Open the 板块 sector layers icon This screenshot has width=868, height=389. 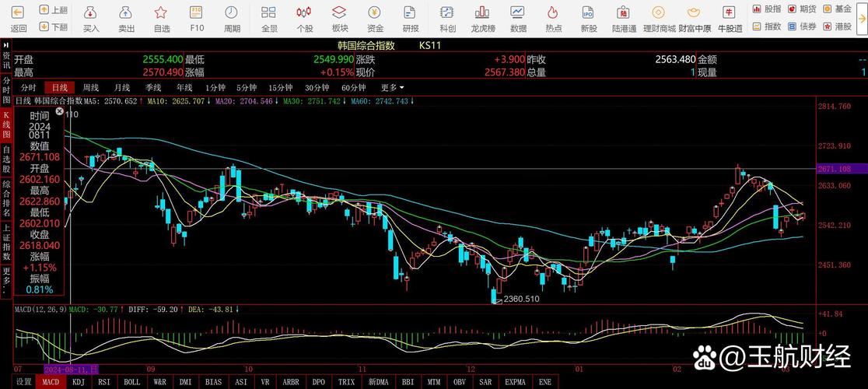(340, 13)
